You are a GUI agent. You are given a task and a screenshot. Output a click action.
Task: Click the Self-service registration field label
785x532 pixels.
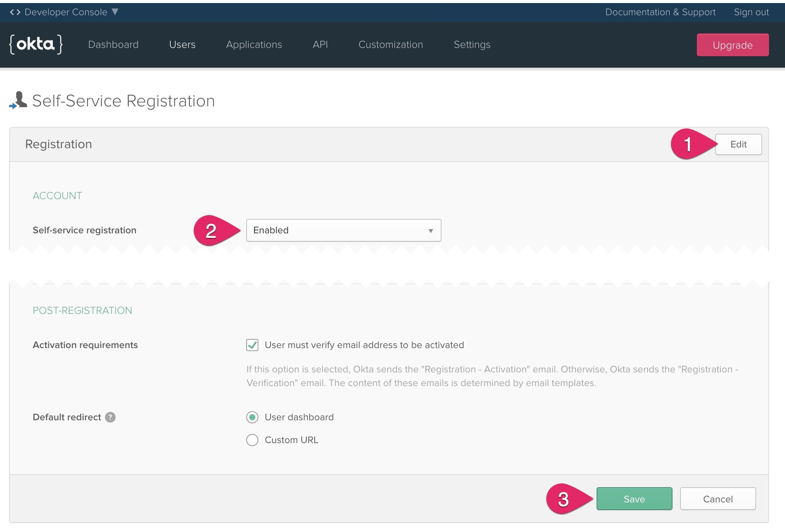click(x=84, y=230)
